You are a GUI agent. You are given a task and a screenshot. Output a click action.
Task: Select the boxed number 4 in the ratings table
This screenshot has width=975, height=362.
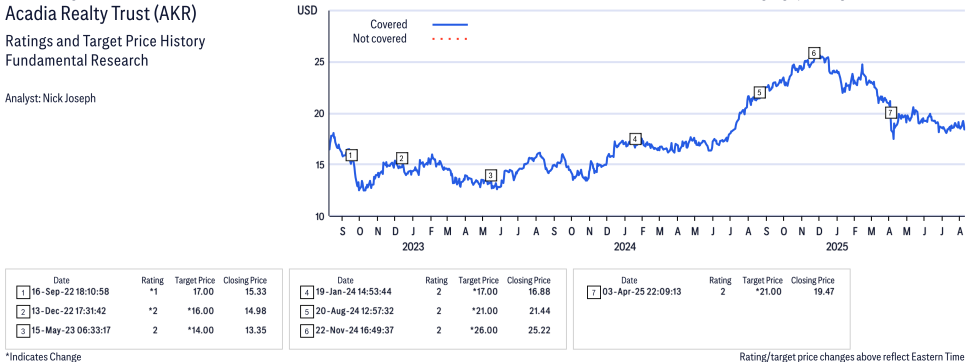pos(306,292)
